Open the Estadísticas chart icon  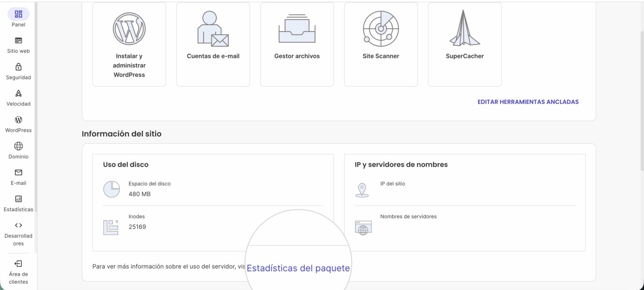pyautogui.click(x=18, y=199)
